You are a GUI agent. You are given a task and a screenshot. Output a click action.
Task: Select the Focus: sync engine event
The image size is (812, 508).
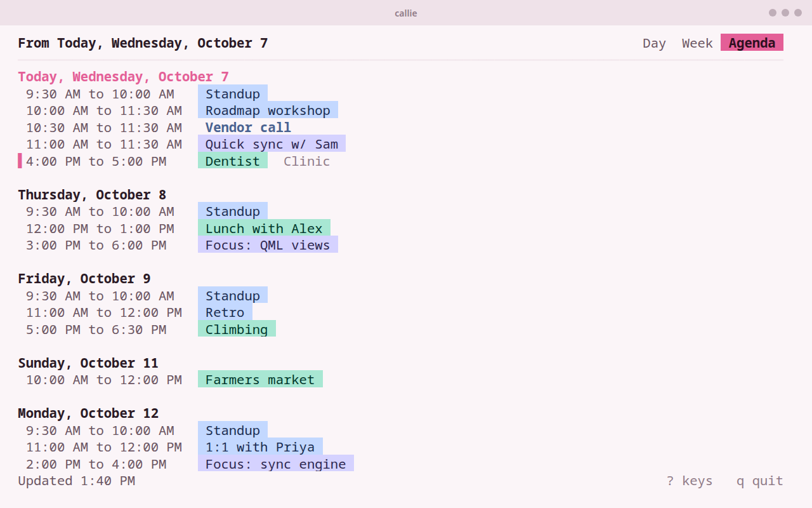pyautogui.click(x=276, y=464)
